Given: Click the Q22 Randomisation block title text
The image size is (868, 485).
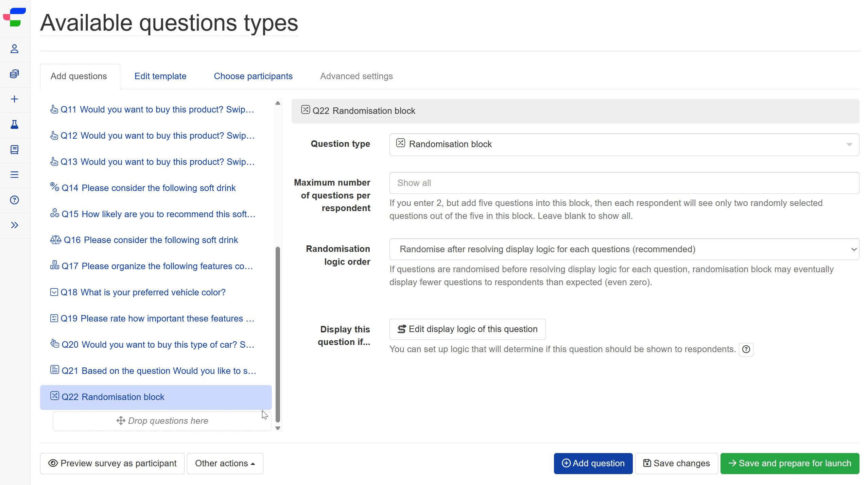Looking at the screenshot, I should point(374,111).
